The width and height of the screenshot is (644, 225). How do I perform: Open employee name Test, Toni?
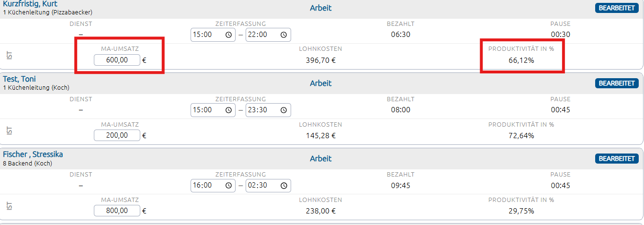[19, 79]
